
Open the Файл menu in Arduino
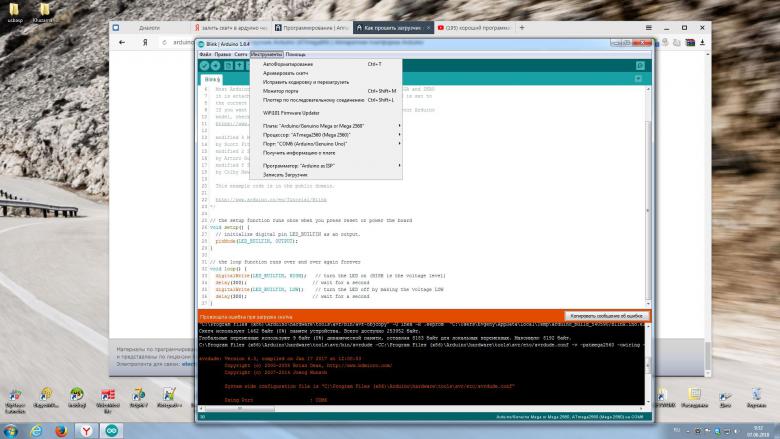tap(205, 54)
